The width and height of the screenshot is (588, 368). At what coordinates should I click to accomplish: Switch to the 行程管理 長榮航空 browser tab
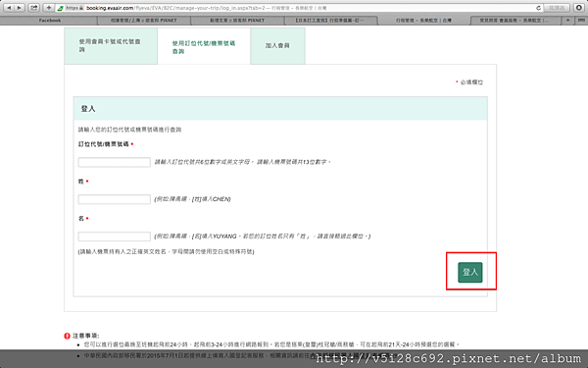tap(423, 21)
